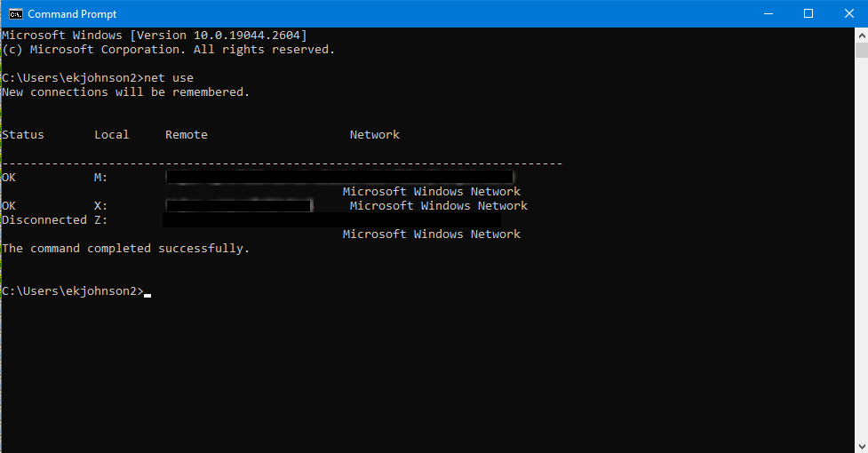Click the 'X:' drive letter entry
This screenshot has width=868, height=453.
(x=100, y=206)
